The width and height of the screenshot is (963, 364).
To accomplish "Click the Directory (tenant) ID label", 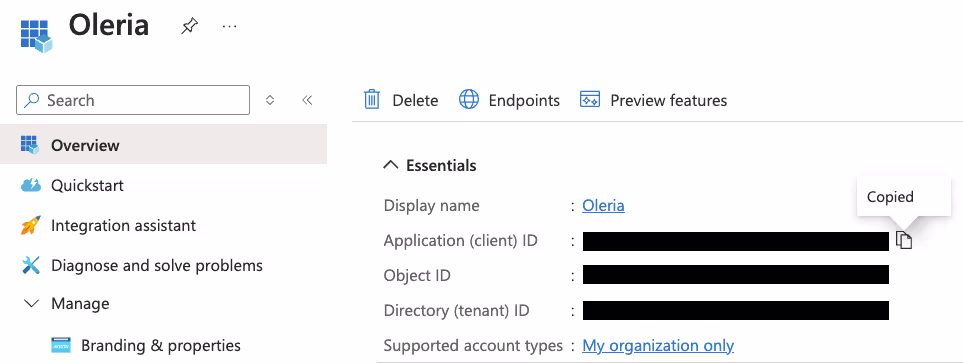I will 456,311.
